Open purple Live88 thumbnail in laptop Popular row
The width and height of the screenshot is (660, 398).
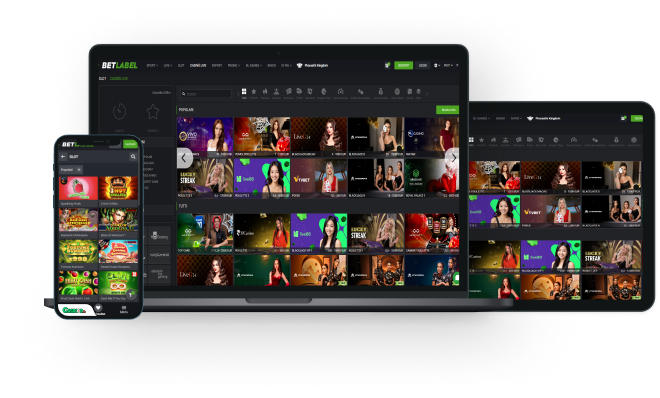pyautogui.click(x=262, y=178)
